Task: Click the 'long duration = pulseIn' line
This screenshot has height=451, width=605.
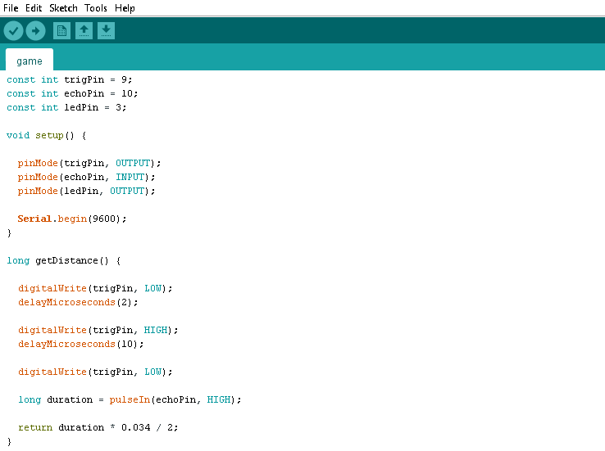Action: click(x=130, y=400)
